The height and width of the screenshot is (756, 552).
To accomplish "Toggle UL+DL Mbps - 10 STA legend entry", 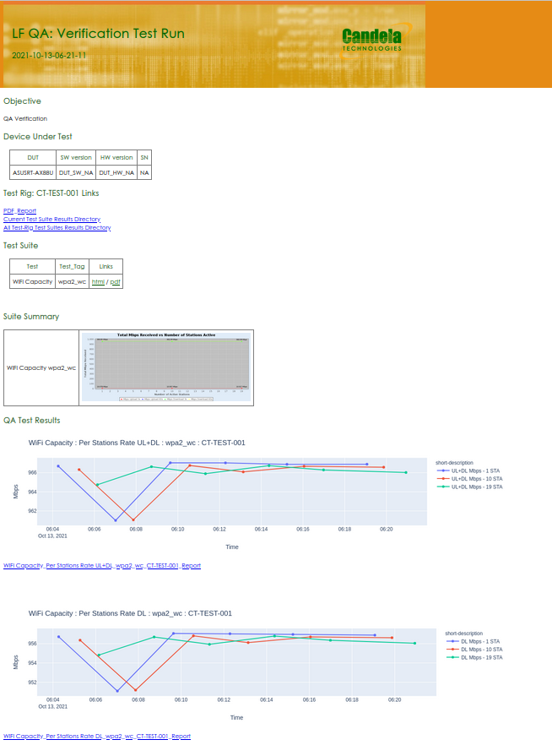I will coord(469,479).
